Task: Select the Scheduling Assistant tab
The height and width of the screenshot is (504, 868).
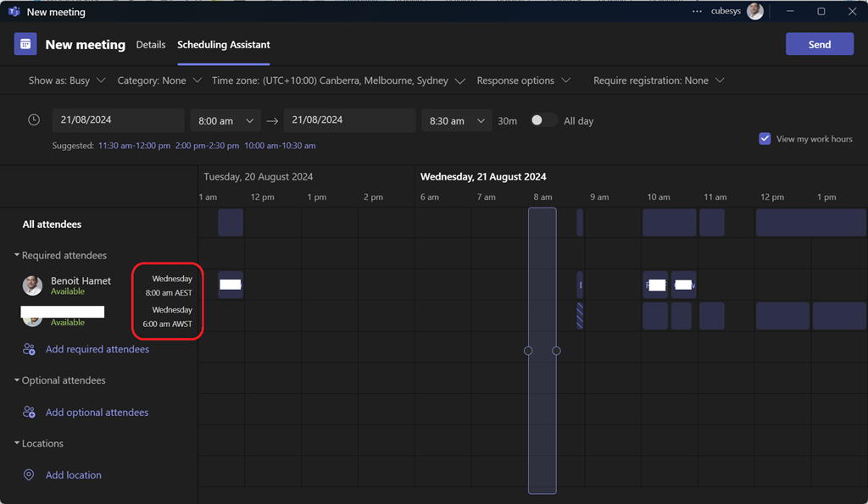Action: point(224,45)
